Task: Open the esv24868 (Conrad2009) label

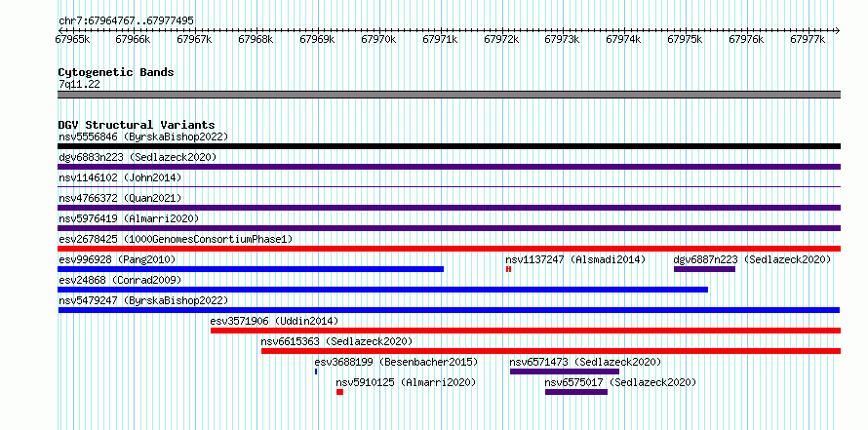Action: tap(120, 280)
